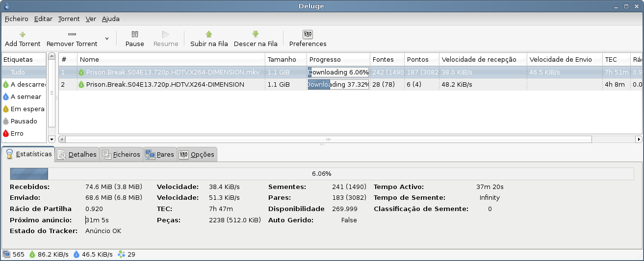Viewport: 644px width, 261px height.
Task: Sort by the Tamanho column header
Action: [x=286, y=59]
